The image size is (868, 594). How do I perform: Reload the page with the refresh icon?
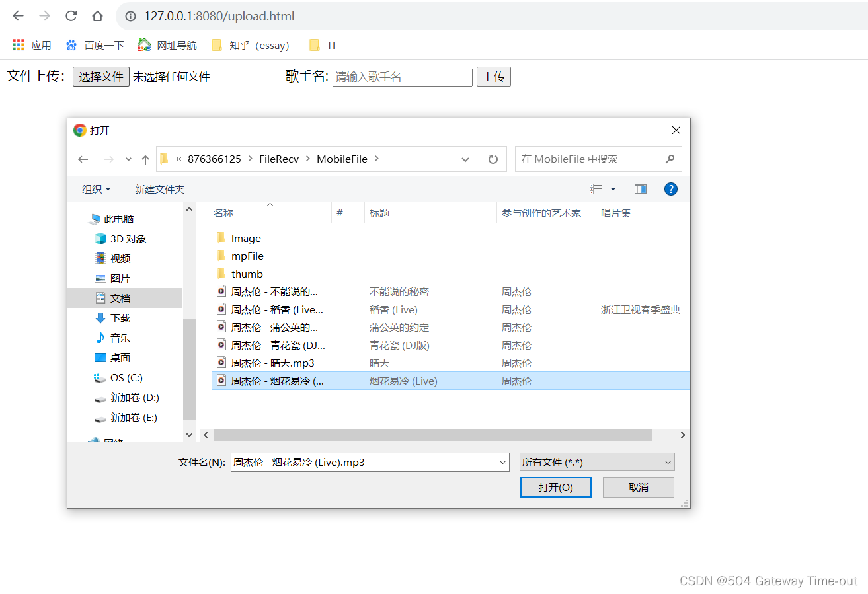coord(71,16)
